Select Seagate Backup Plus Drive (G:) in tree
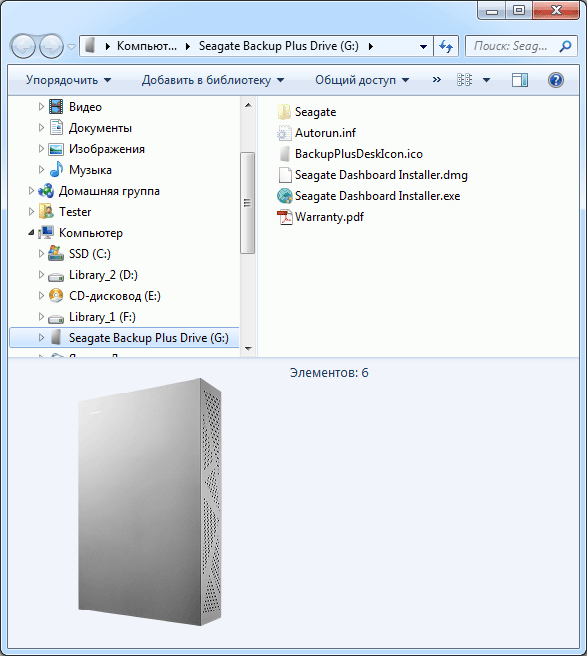This screenshot has height=656, width=587. [149, 338]
